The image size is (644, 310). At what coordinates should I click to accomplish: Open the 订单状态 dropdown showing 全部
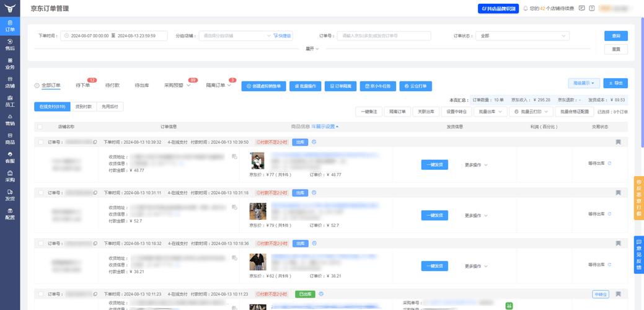[x=523, y=36]
